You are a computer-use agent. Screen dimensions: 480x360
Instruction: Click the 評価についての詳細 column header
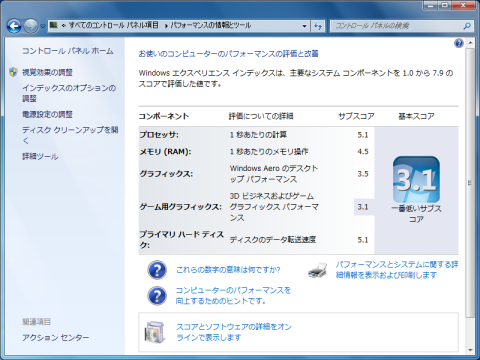pos(261,116)
